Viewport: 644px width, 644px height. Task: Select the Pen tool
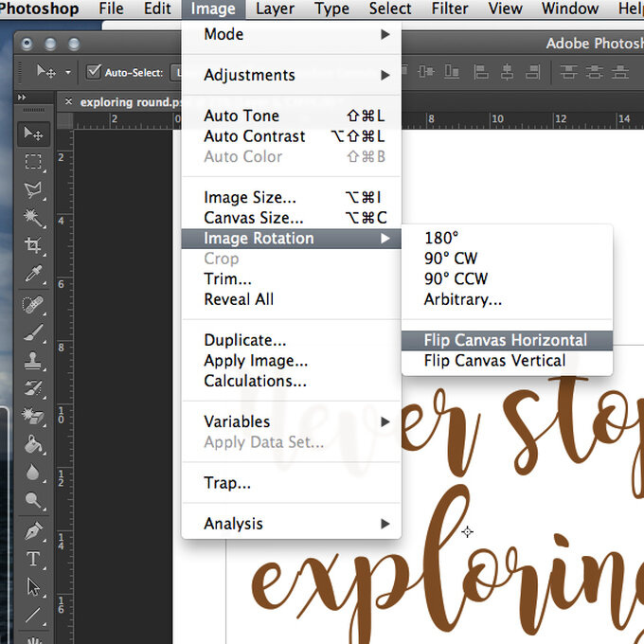34,530
